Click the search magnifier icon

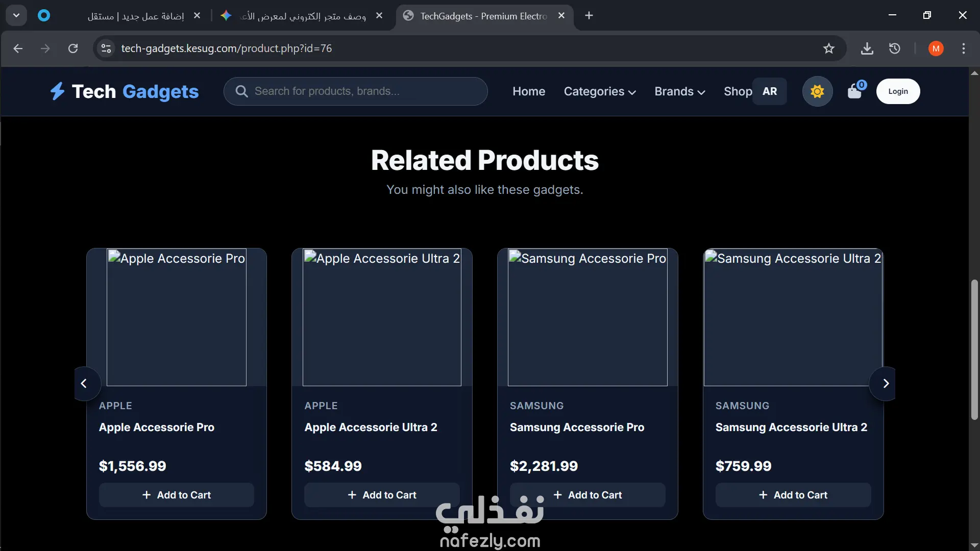coord(241,91)
